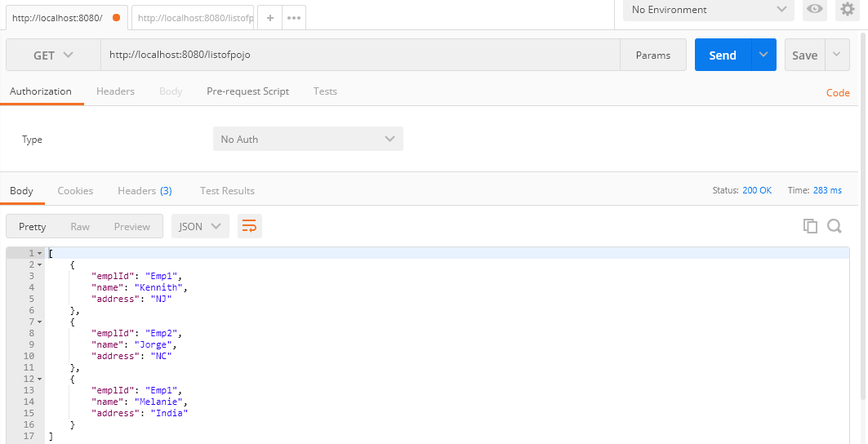
Task: Switch to first localhost:8080 request tab
Action: [x=66, y=18]
